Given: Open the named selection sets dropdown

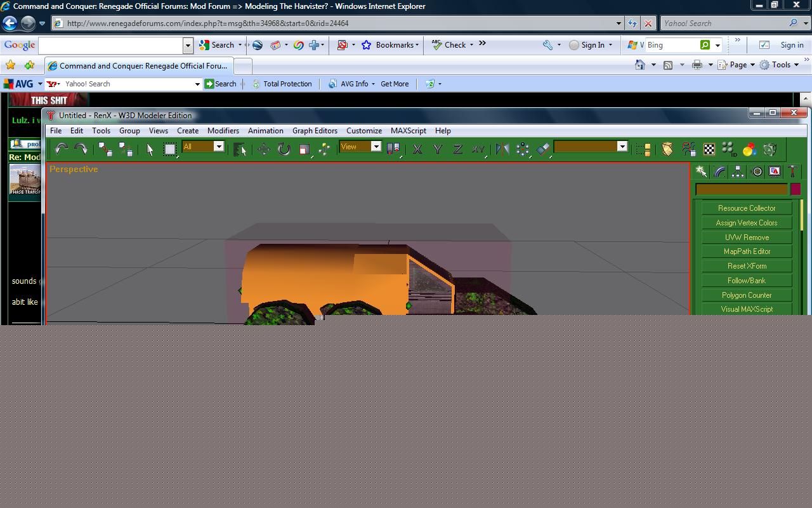Looking at the screenshot, I should click(x=622, y=147).
